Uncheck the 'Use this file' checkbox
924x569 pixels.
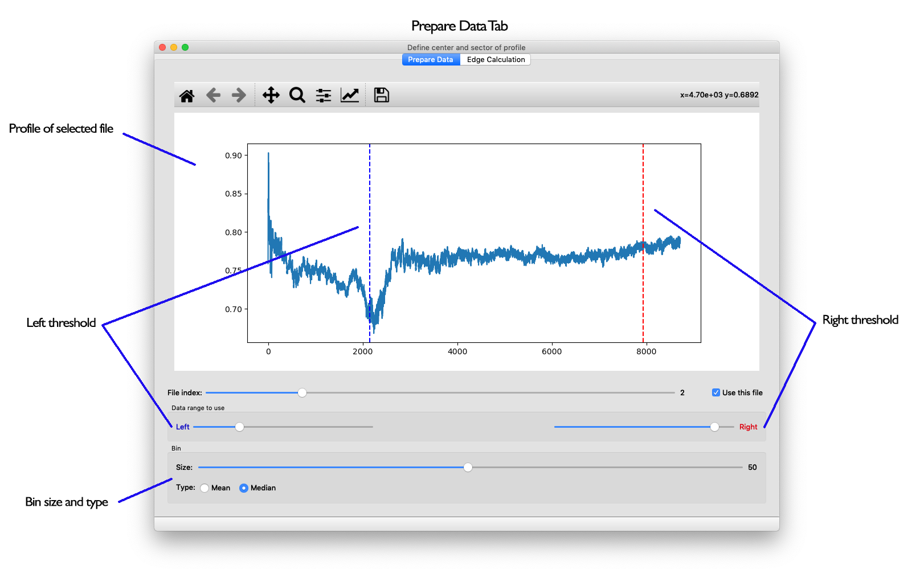point(716,392)
